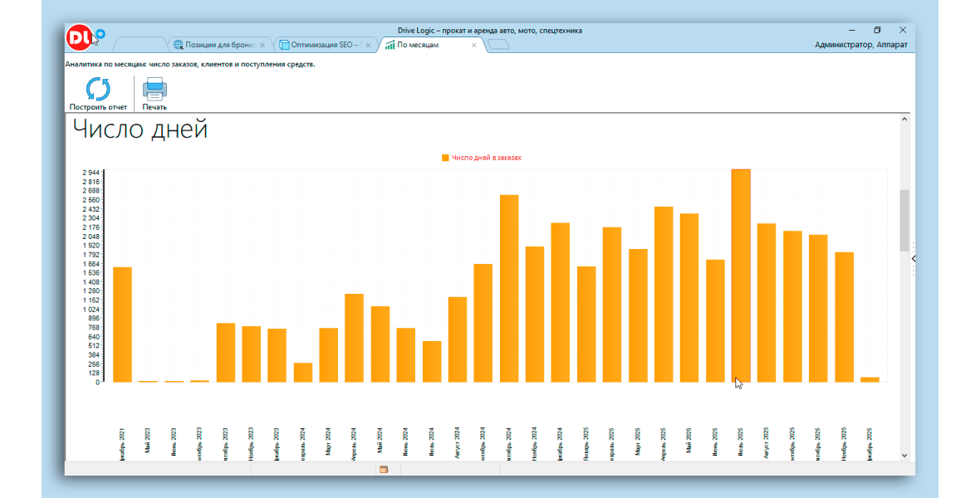
Task: Open a new empty tab
Action: (x=497, y=45)
